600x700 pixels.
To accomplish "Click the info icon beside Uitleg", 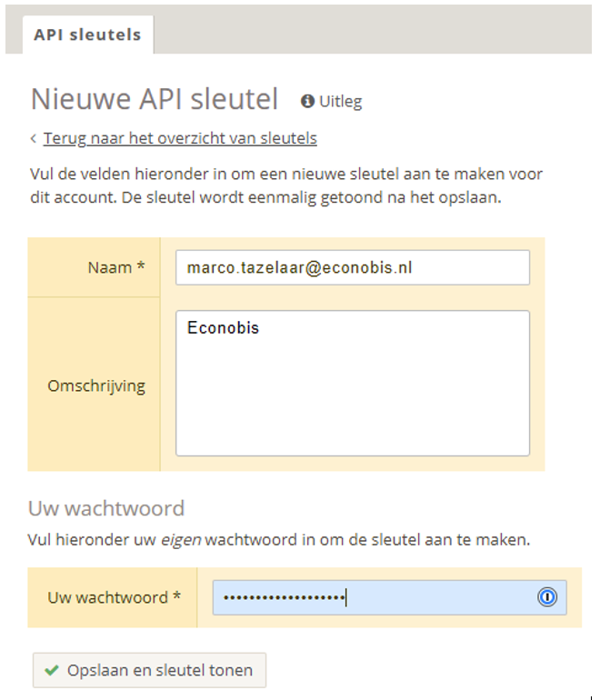I will click(308, 101).
